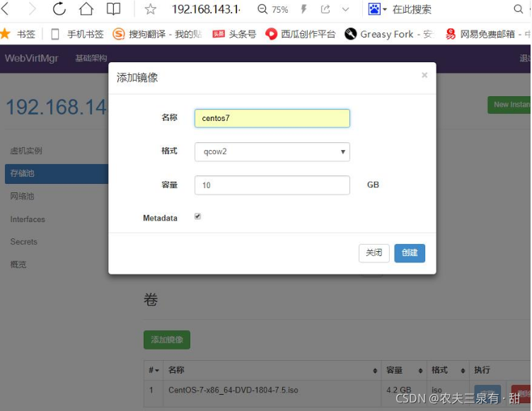Sort the table by 格式 column
532x411 pixels.
pyautogui.click(x=448, y=370)
